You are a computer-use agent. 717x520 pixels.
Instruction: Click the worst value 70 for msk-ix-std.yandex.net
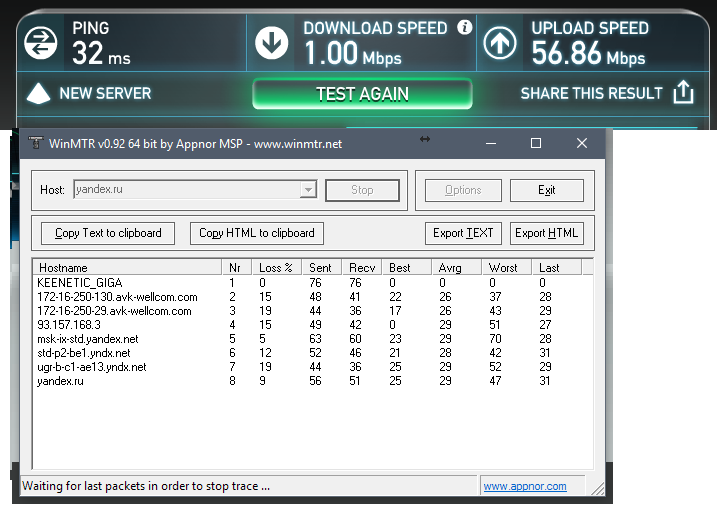(x=495, y=339)
